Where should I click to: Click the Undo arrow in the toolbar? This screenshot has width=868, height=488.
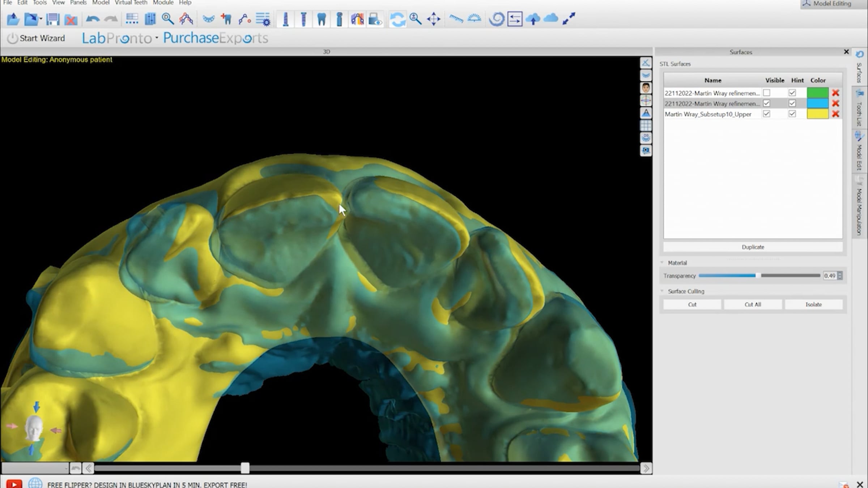(x=93, y=19)
